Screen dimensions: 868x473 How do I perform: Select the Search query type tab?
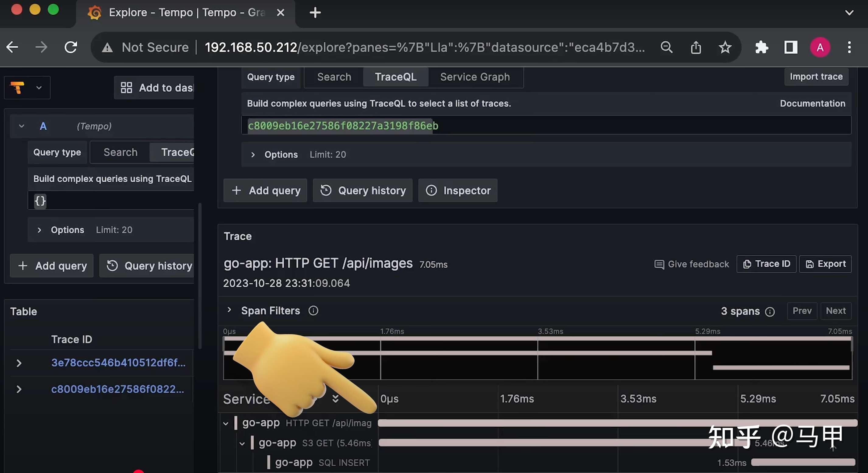pos(334,77)
